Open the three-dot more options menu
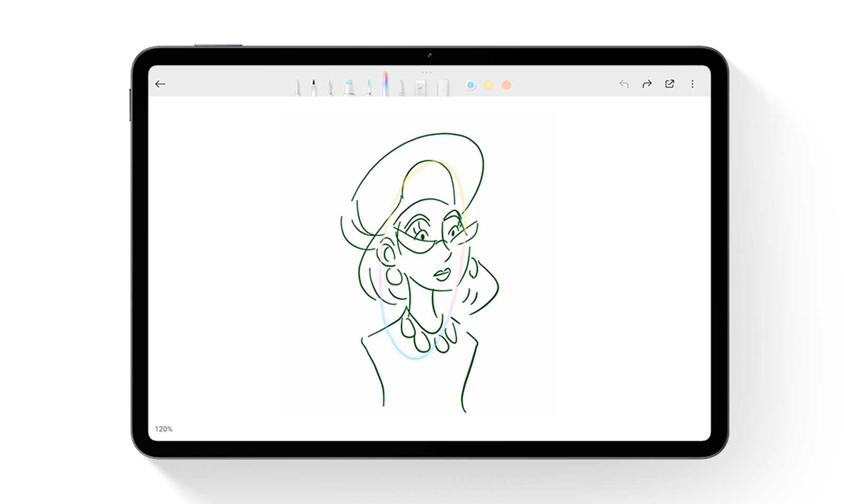 click(692, 84)
